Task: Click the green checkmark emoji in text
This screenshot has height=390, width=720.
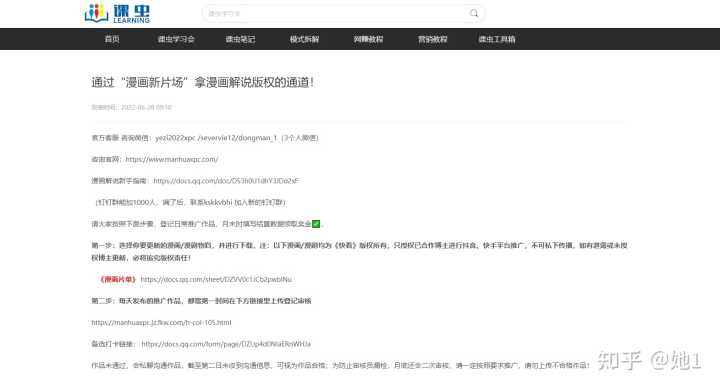Action: click(x=316, y=224)
